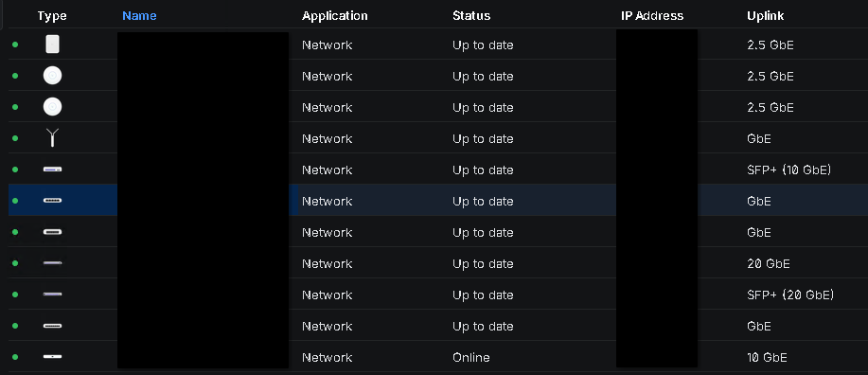Viewport: 868px width, 375px height.
Task: Click "GbE" in the highlighted row
Action: pos(759,201)
